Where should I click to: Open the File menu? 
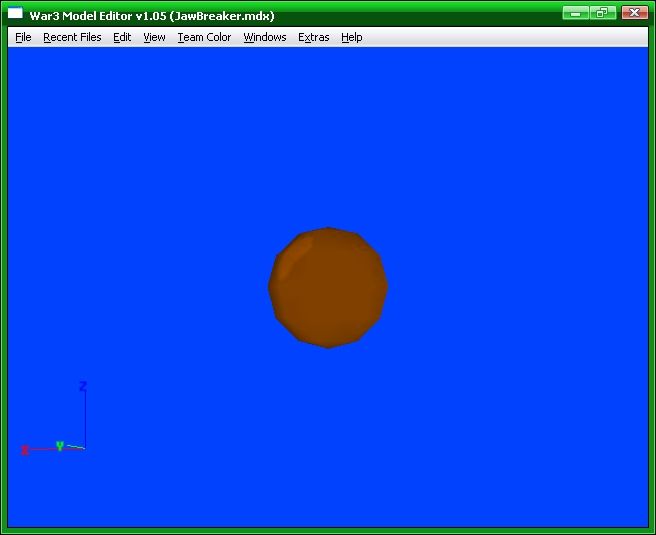23,37
